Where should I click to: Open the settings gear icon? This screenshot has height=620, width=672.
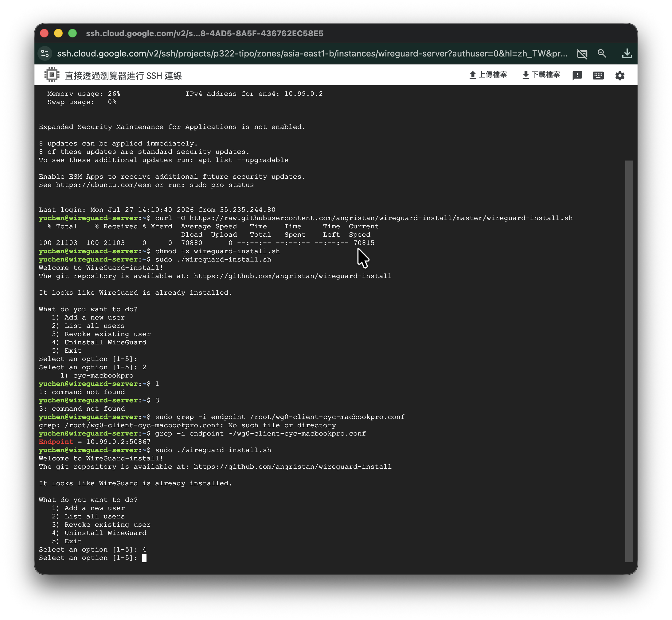click(620, 76)
